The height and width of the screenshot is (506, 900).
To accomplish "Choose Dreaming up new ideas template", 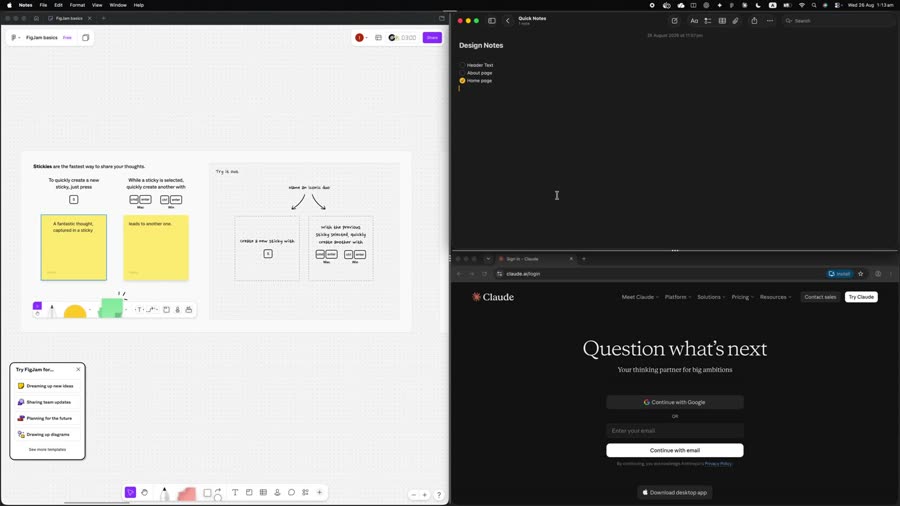I will (x=47, y=386).
